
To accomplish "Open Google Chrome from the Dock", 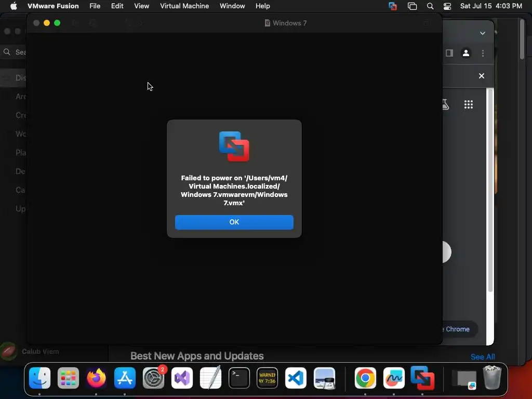I will pyautogui.click(x=365, y=378).
